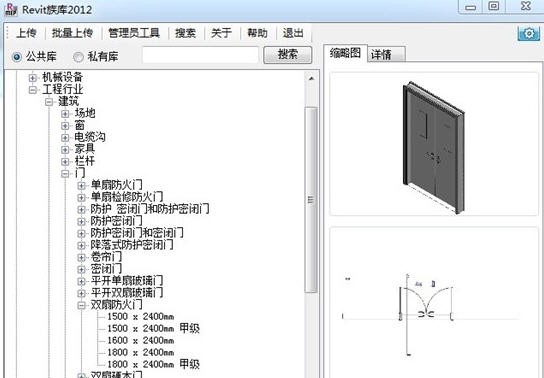
Task: Expand the 单扇检修防火门 node
Action: click(82, 197)
